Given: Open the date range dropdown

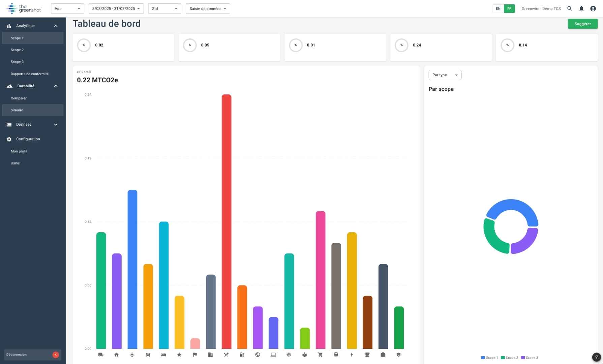Looking at the screenshot, I should point(116,9).
